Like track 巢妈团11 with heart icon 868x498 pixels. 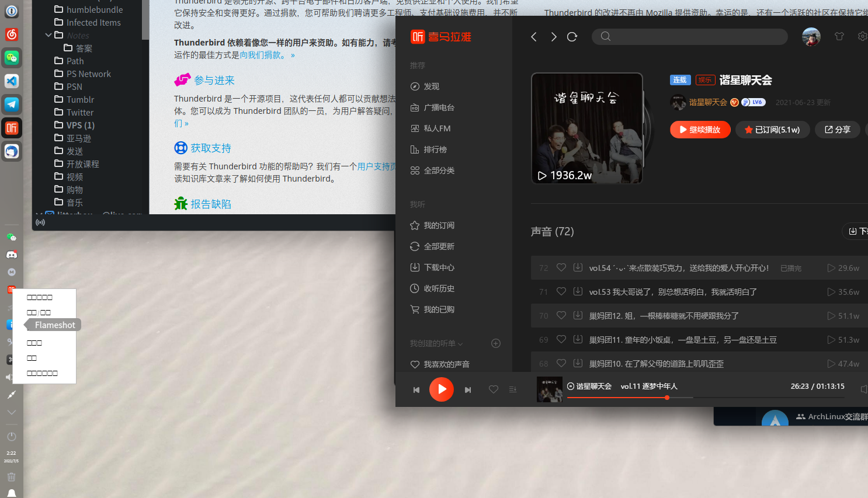tap(561, 339)
